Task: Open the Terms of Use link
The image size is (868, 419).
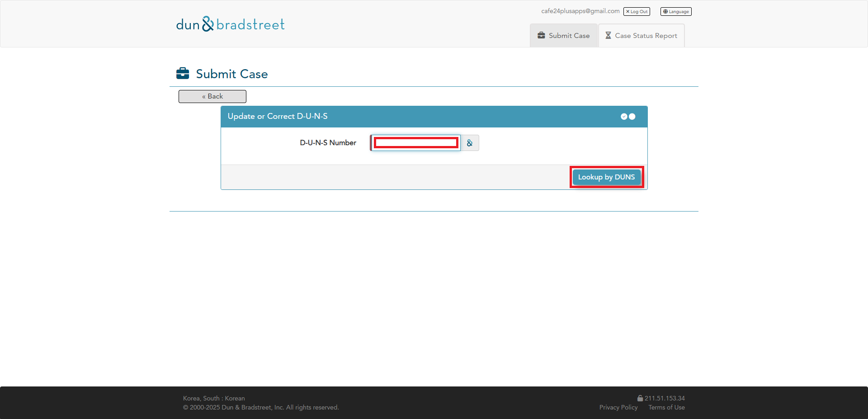Action: click(x=666, y=407)
